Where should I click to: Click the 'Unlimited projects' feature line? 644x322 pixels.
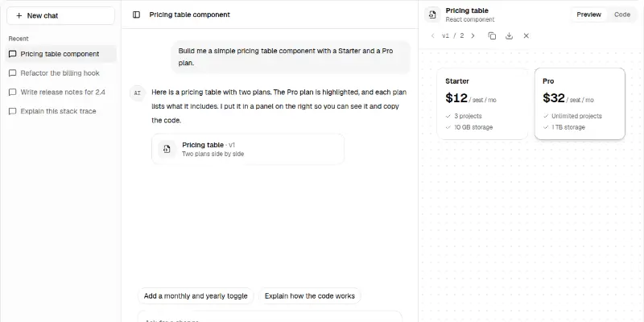pyautogui.click(x=572, y=116)
